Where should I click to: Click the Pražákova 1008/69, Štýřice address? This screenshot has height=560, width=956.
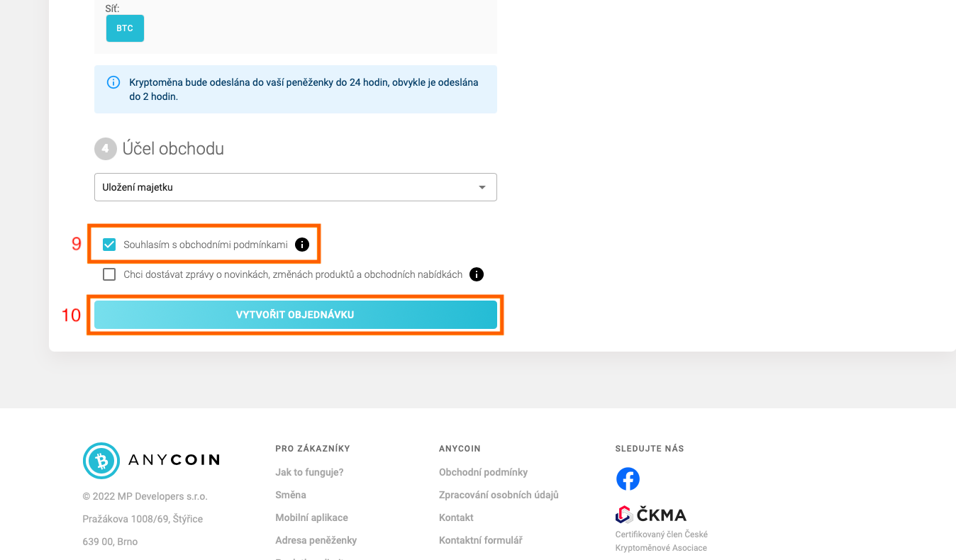(x=143, y=519)
